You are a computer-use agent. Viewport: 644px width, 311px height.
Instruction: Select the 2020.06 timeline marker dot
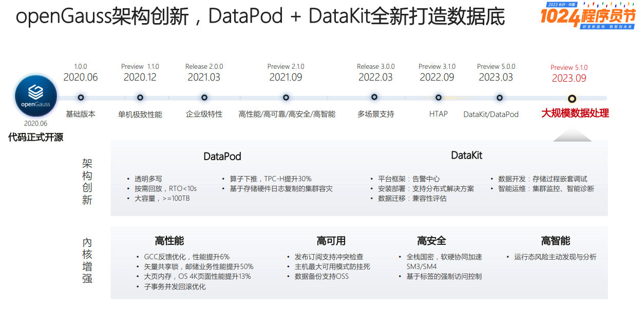pos(80,97)
